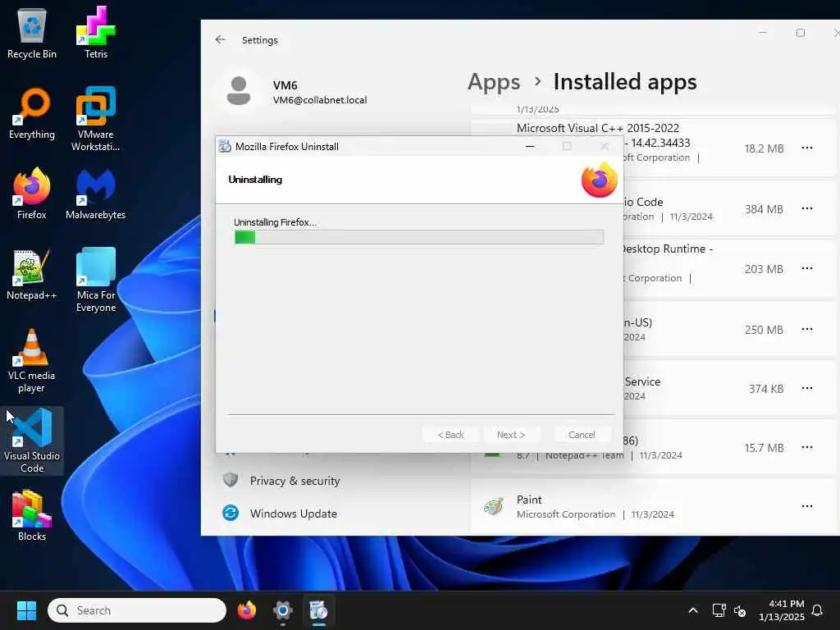The height and width of the screenshot is (630, 840).
Task: Open Windows Update in the Settings sidebar
Action: point(294,514)
